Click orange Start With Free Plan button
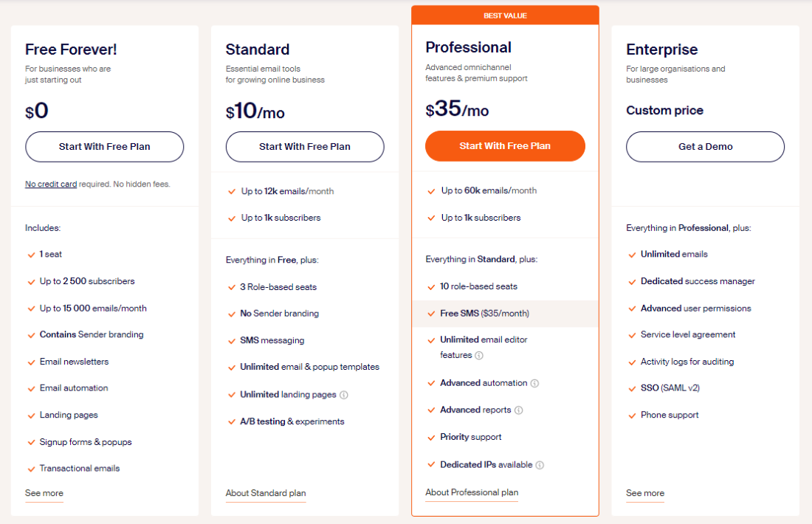 click(x=505, y=146)
